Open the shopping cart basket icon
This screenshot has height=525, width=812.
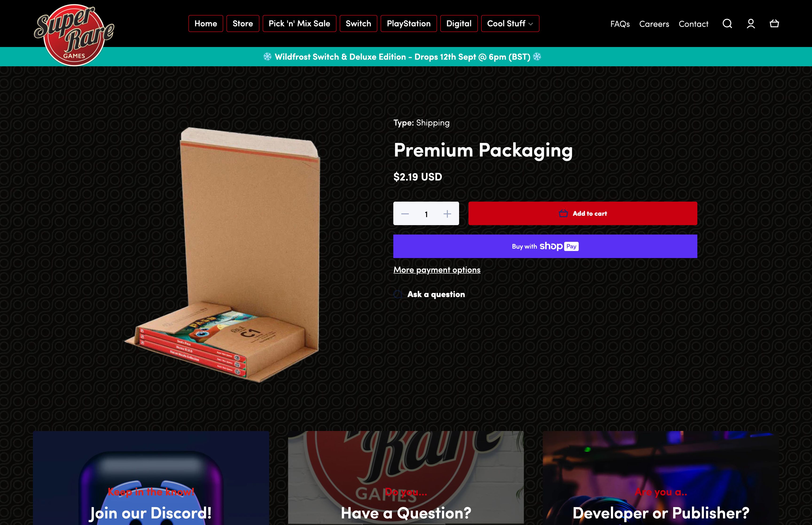click(x=774, y=24)
